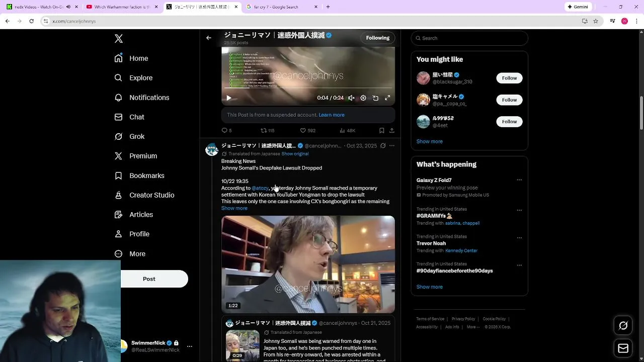Open SwimmerNick account menu dots
The image size is (644, 362).
190,346
